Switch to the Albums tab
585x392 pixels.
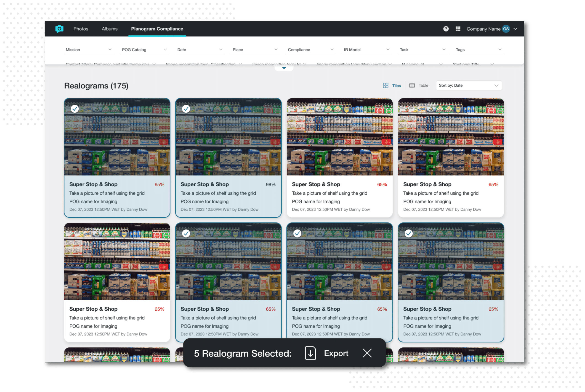109,29
